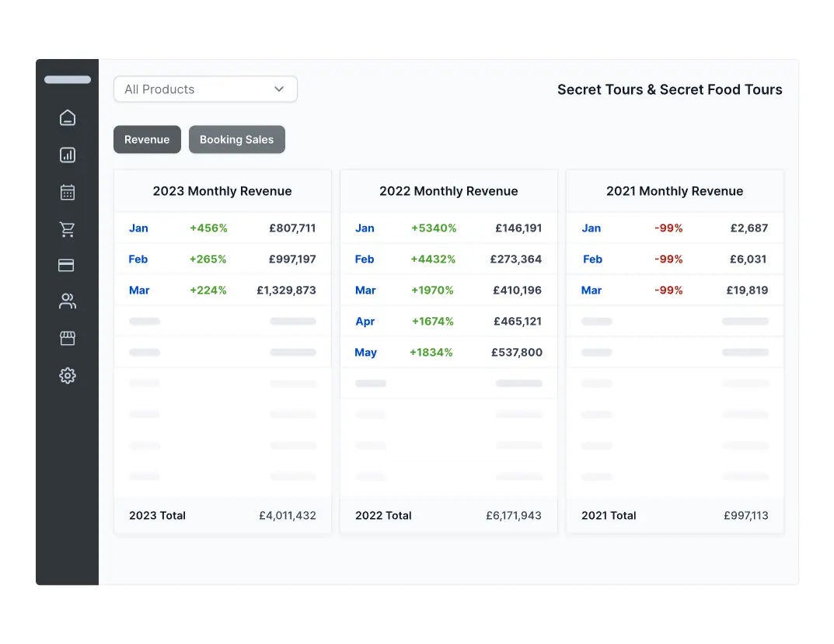Select Feb in 2022 Monthly Revenue
834x644 pixels.
[365, 259]
